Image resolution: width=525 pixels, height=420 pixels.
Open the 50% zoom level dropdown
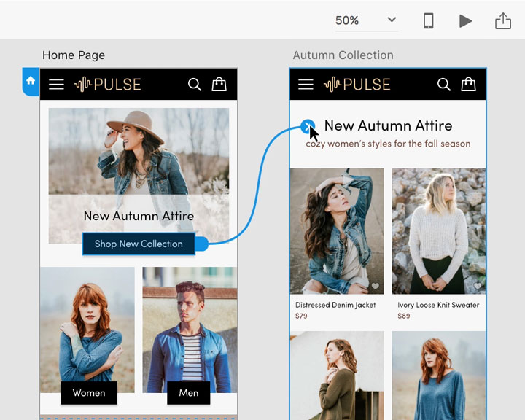366,20
